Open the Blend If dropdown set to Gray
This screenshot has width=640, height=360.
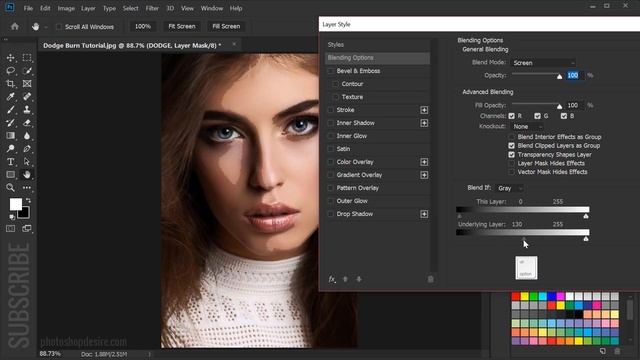[509, 188]
